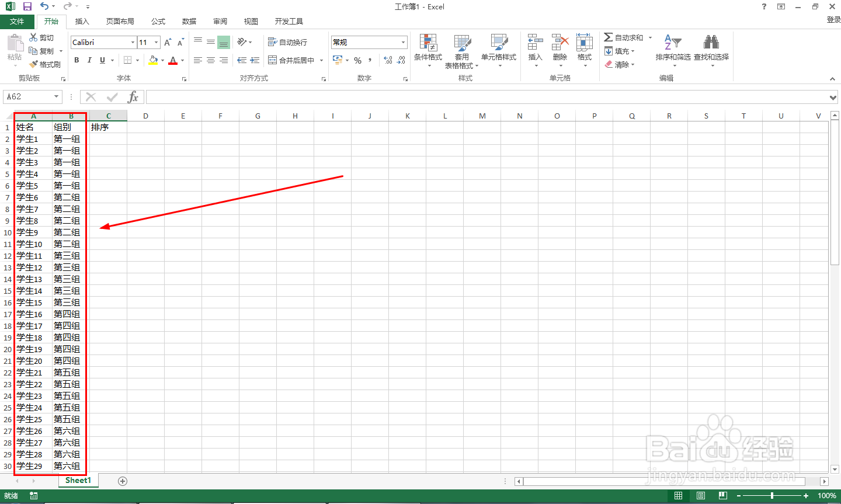This screenshot has height=504, width=841.
Task: Click the Paste clipboard icon
Action: tap(15, 43)
